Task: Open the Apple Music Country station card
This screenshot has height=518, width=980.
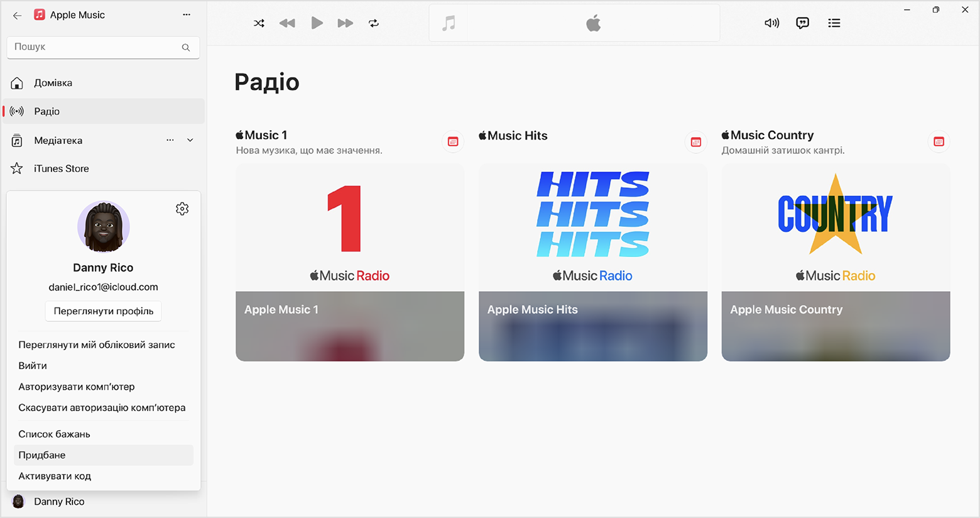Action: pyautogui.click(x=836, y=263)
